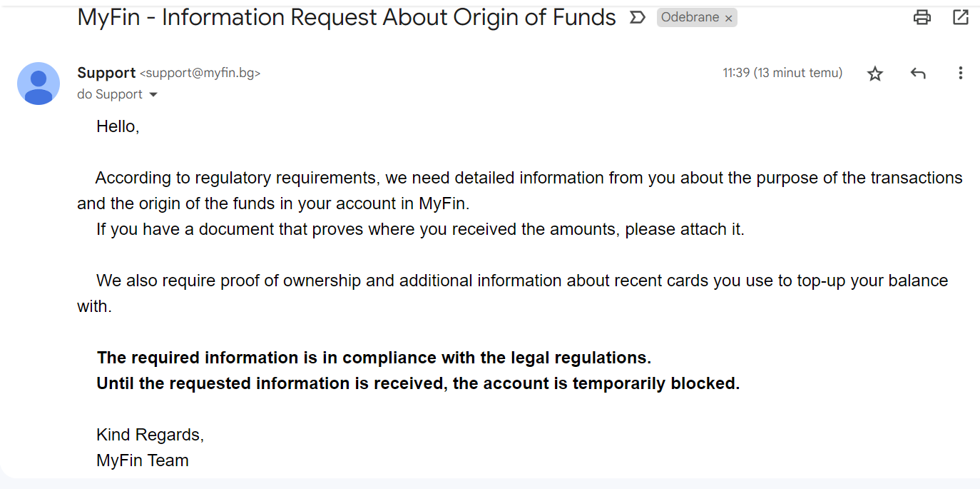
Task: Select the support@myfin.bg address
Action: pyautogui.click(x=200, y=74)
